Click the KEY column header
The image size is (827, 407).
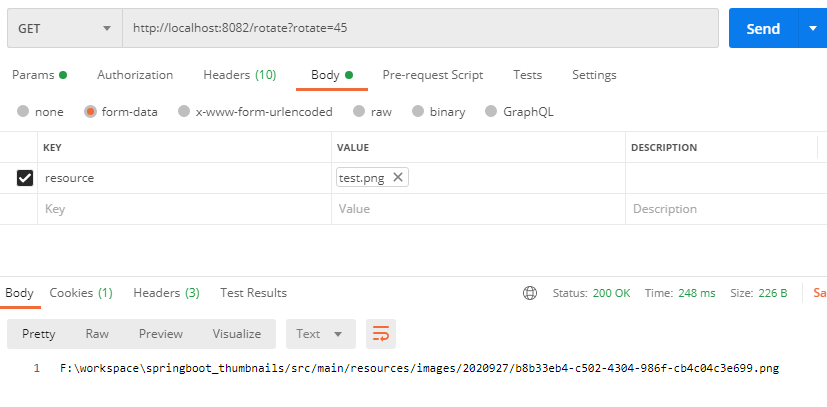click(x=52, y=148)
